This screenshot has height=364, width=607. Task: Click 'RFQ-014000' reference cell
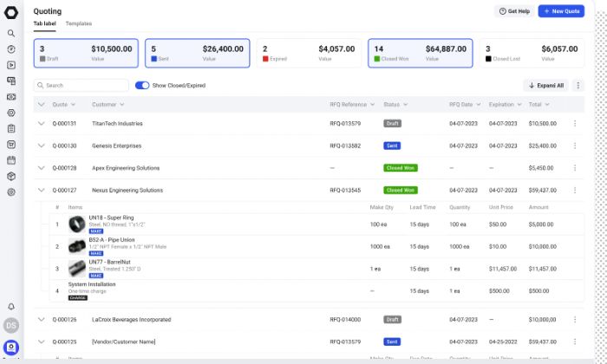345,320
